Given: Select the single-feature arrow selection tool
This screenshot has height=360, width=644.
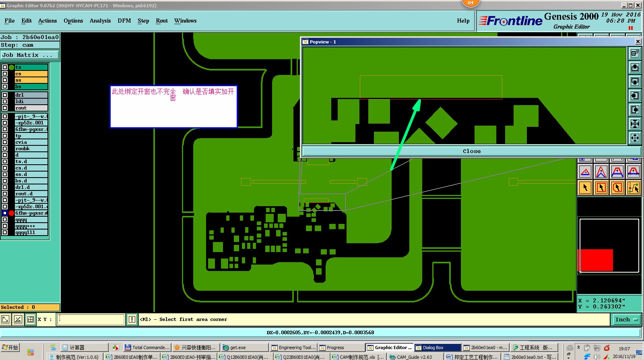Looking at the screenshot, I should click(x=585, y=188).
